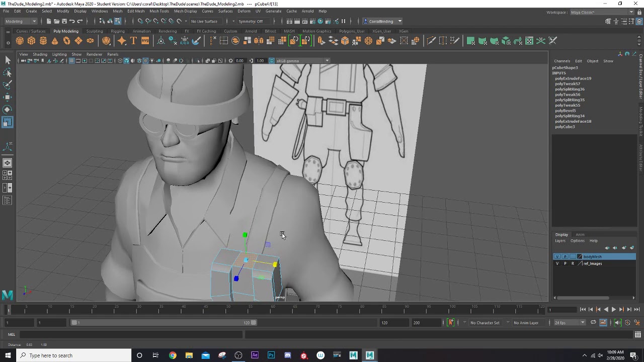Select the polygon cone shelf icon
Image resolution: width=644 pixels, height=362 pixels.
pyautogui.click(x=55, y=41)
